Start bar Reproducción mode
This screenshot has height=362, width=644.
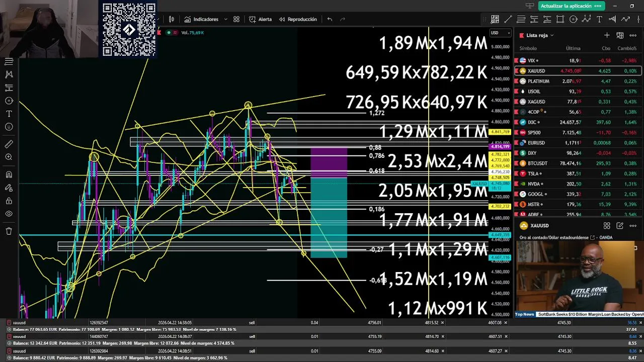298,19
